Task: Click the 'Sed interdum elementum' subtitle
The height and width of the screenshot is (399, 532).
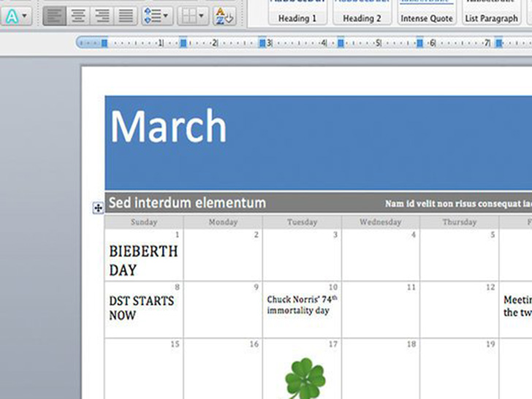Action: point(187,203)
